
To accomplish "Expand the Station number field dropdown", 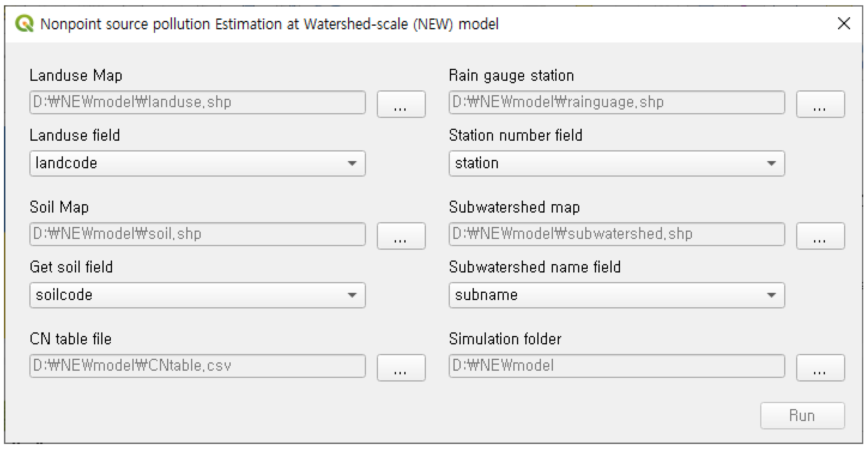I will click(617, 163).
